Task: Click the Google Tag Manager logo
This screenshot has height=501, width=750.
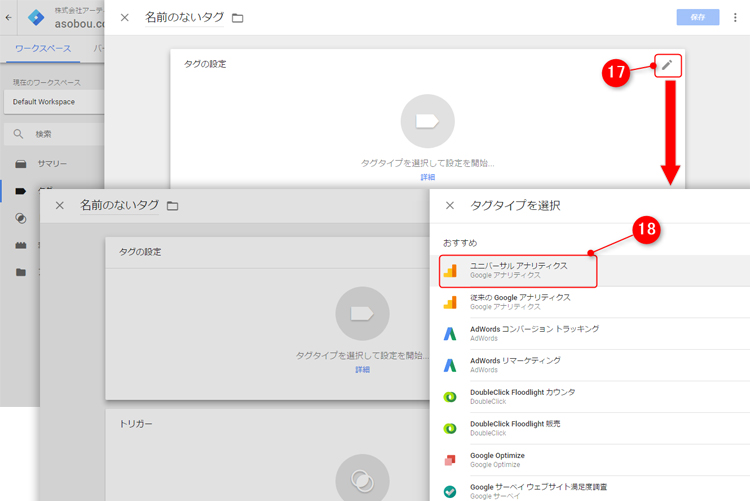Action: pos(35,17)
